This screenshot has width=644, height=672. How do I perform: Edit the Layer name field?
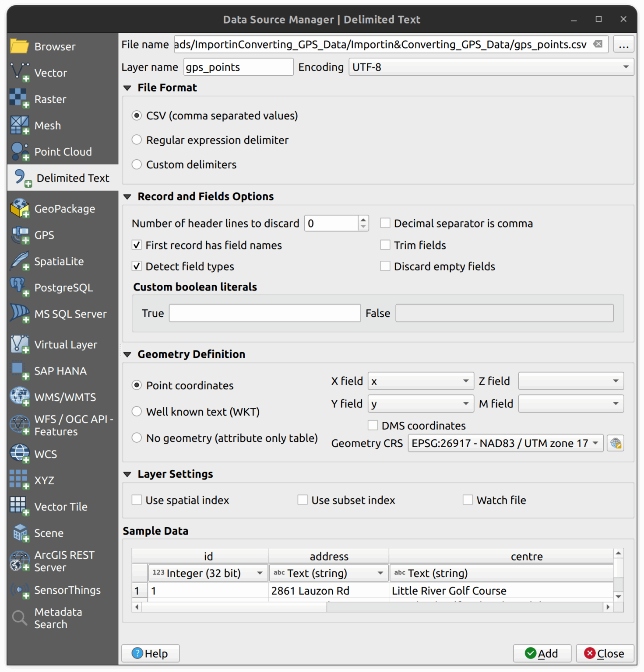click(238, 66)
